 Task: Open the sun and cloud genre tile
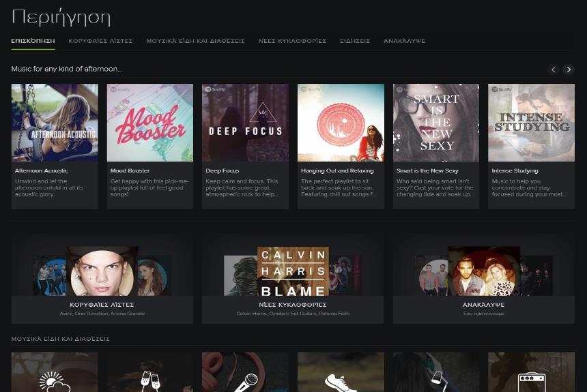click(x=55, y=372)
